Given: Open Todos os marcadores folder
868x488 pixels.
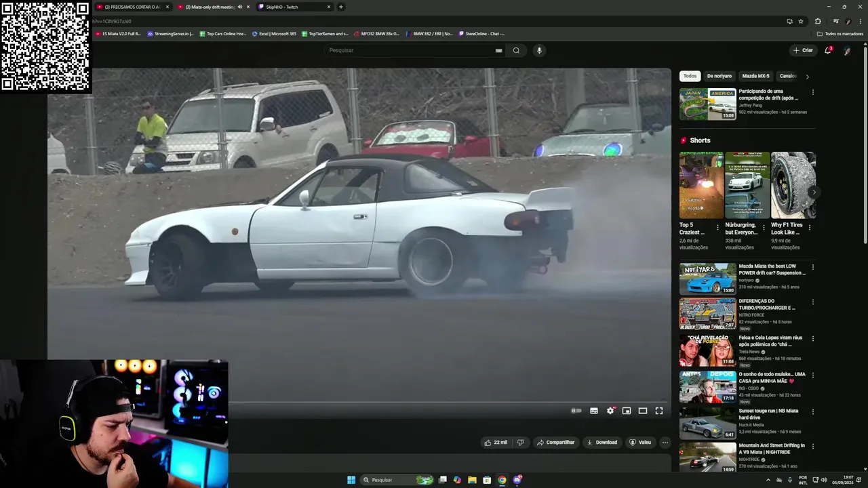Looking at the screenshot, I should click(x=840, y=33).
